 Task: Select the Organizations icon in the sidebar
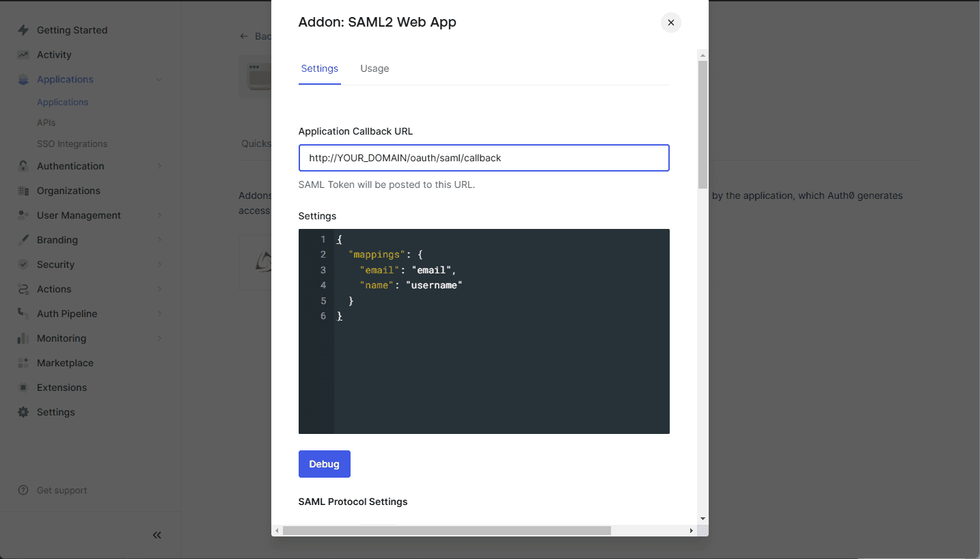click(x=24, y=191)
